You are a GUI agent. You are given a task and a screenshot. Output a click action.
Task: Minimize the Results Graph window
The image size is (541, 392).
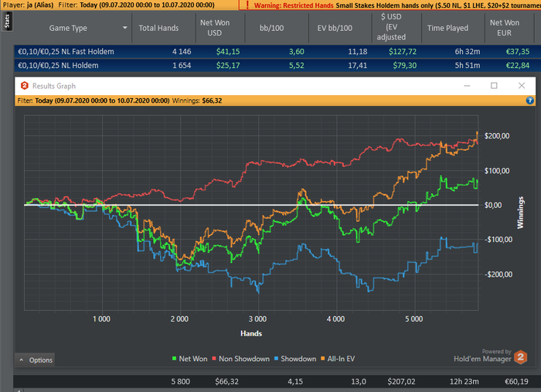click(467, 86)
